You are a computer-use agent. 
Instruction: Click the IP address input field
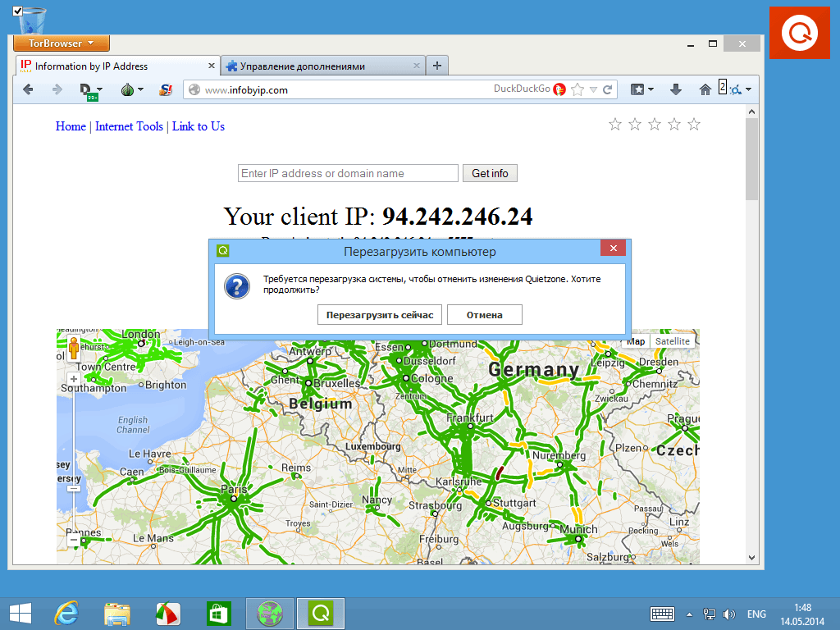[348, 173]
